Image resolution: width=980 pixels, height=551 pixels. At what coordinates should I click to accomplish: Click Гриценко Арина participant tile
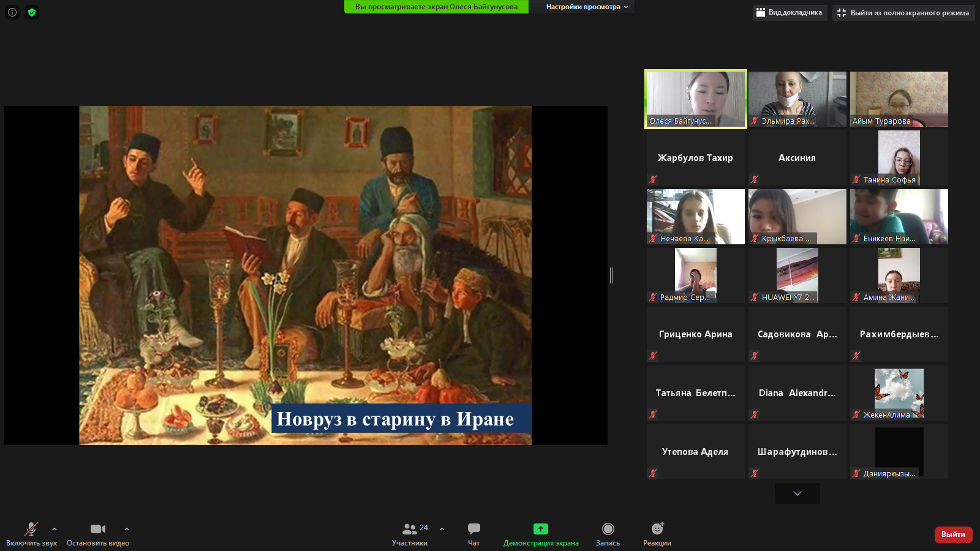click(x=696, y=334)
